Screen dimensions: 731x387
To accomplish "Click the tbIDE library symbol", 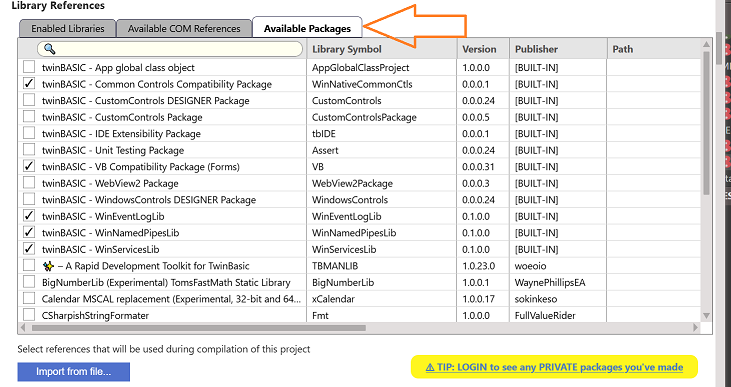I will [324, 134].
